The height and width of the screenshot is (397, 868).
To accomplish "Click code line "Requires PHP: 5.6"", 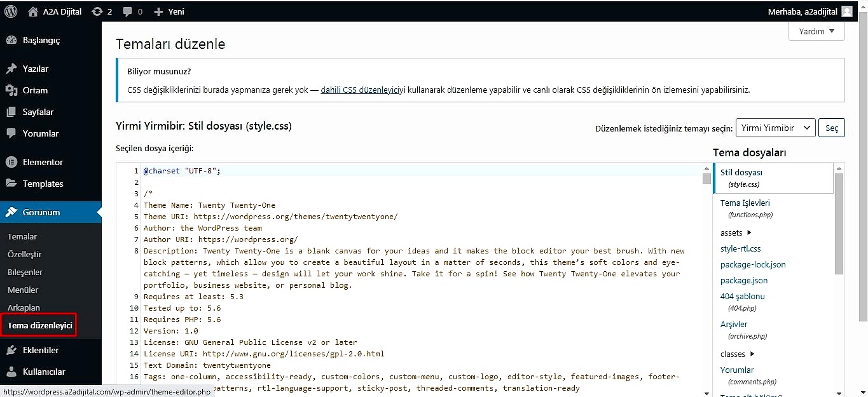I will point(182,320).
